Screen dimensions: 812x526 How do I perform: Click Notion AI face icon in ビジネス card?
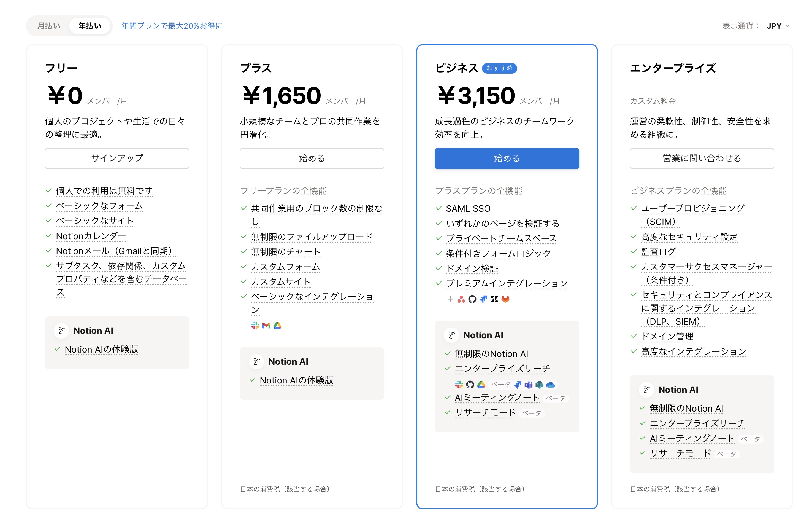[x=451, y=335]
